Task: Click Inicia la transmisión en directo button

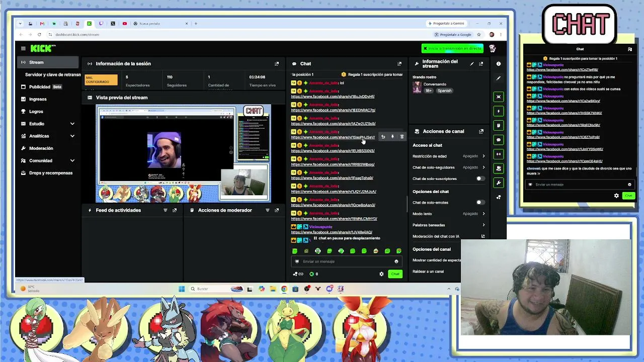Action: [x=452, y=48]
